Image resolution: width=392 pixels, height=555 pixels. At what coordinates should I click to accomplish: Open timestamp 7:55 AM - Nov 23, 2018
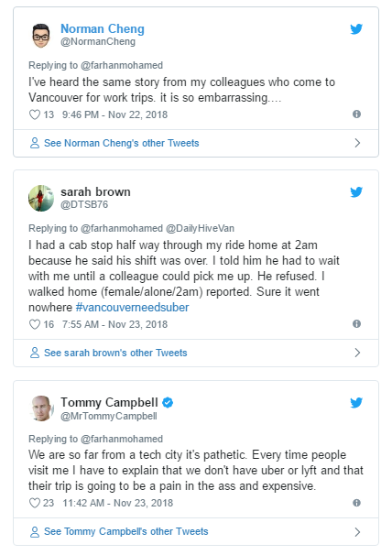coord(115,324)
